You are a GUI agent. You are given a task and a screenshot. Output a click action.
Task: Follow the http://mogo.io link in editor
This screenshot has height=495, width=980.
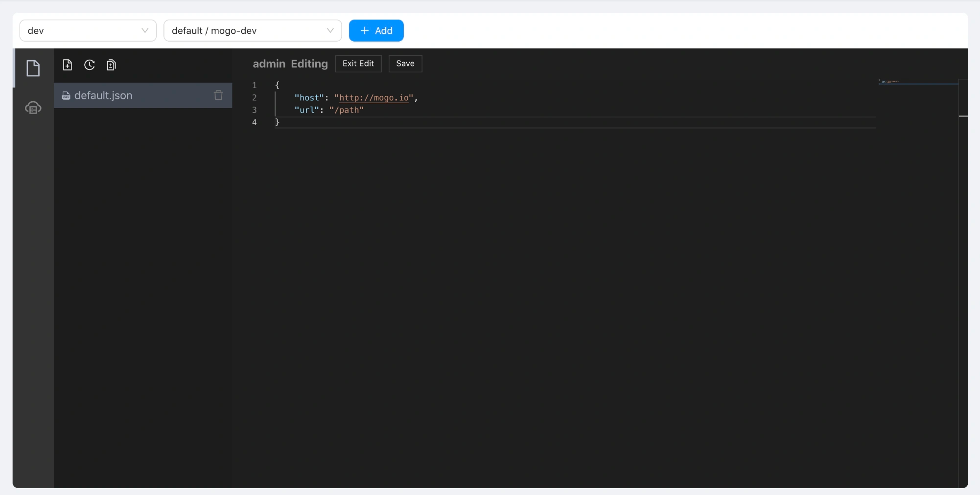(x=374, y=98)
